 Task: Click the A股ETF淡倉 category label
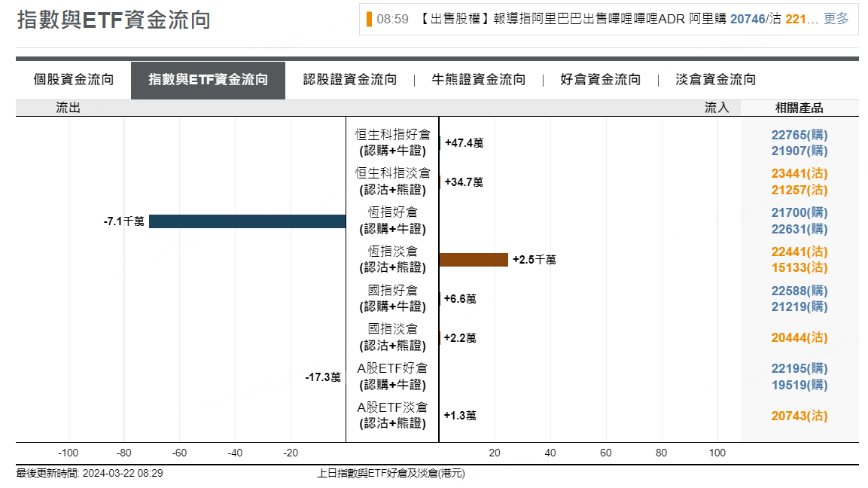392,416
